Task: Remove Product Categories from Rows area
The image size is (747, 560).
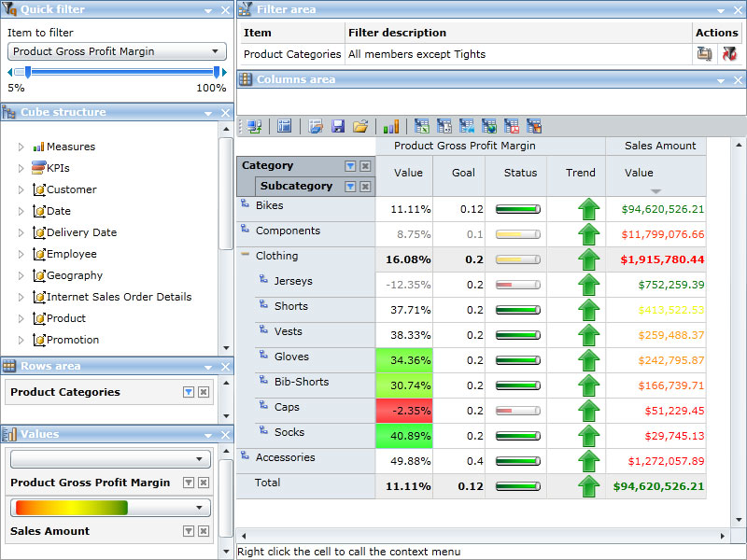Action: tap(204, 392)
